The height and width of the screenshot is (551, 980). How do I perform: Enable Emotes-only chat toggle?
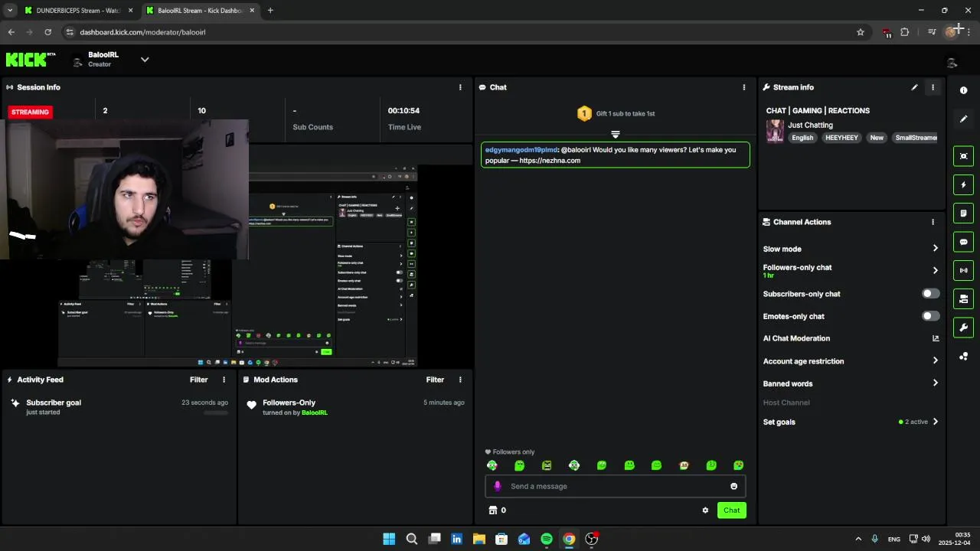930,316
